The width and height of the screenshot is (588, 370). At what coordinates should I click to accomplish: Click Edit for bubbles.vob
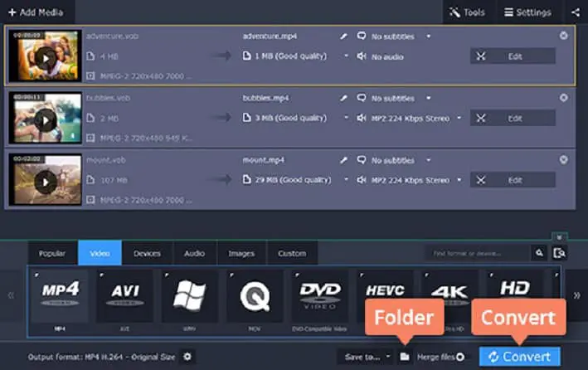(x=513, y=119)
